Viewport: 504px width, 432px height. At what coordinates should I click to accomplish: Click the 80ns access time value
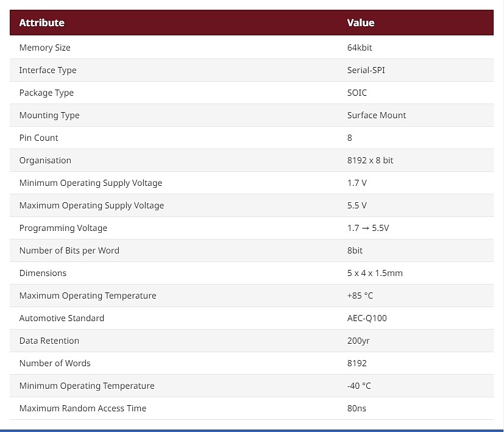(357, 408)
